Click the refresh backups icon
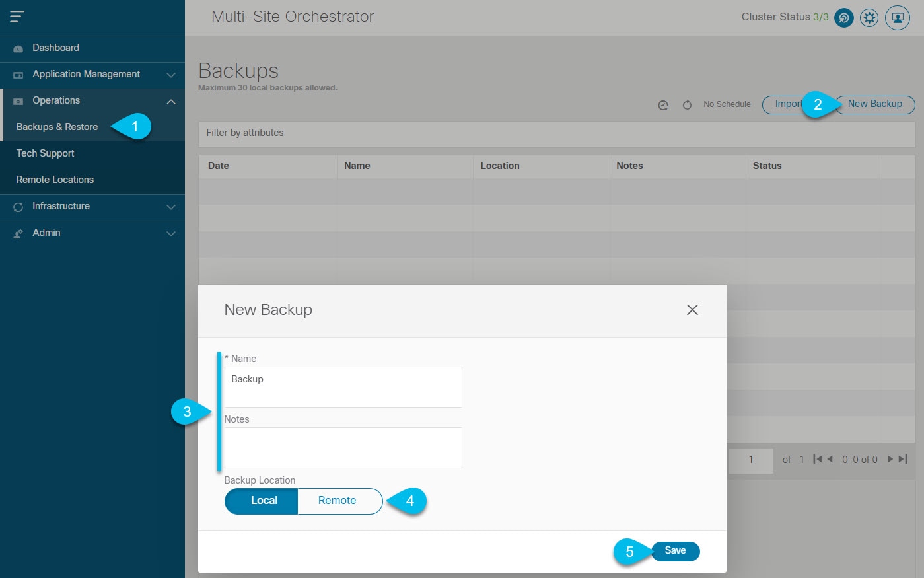924x578 pixels. (x=687, y=105)
